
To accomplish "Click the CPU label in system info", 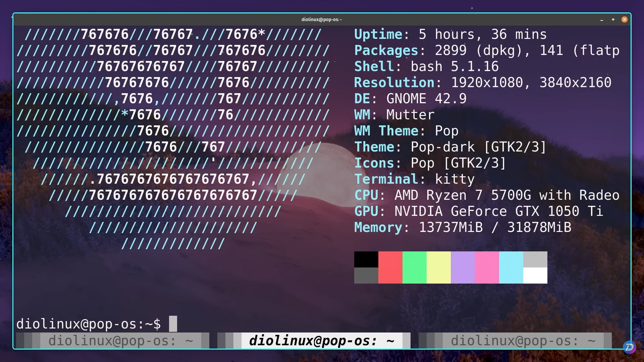I will tap(366, 195).
